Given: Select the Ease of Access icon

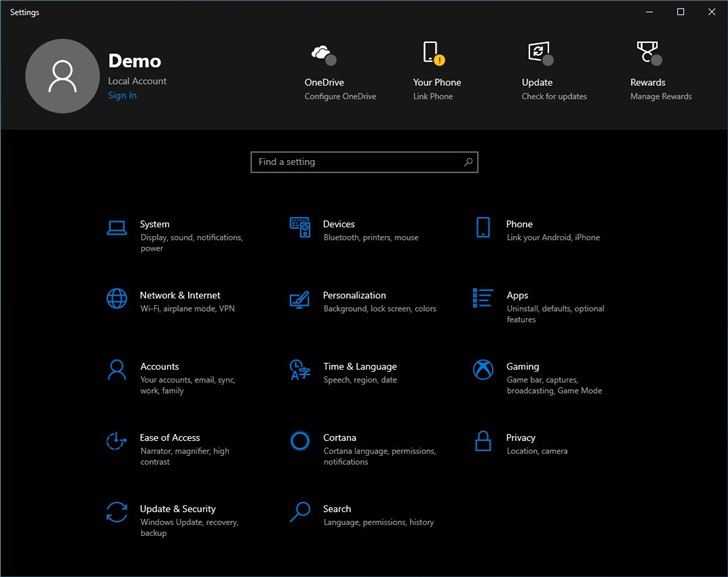Looking at the screenshot, I should coord(117,441).
